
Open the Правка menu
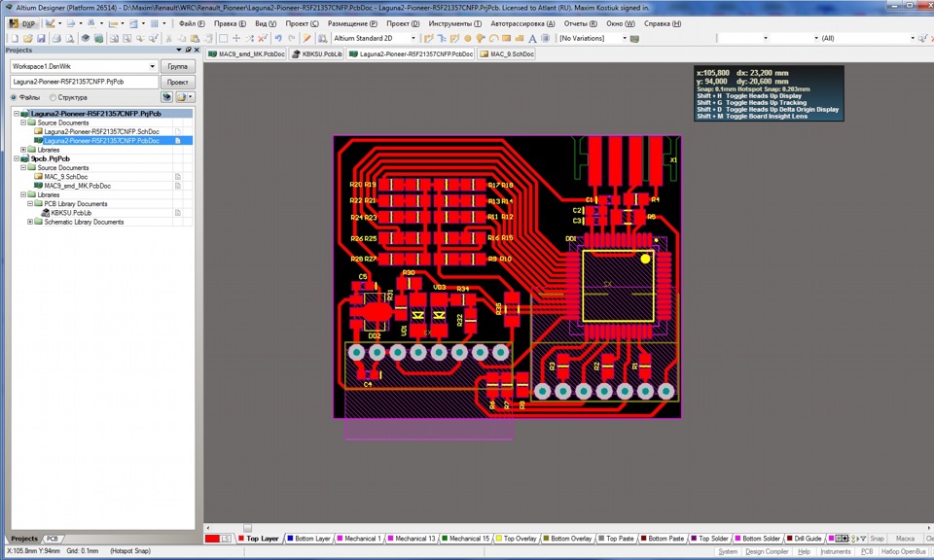coord(230,23)
